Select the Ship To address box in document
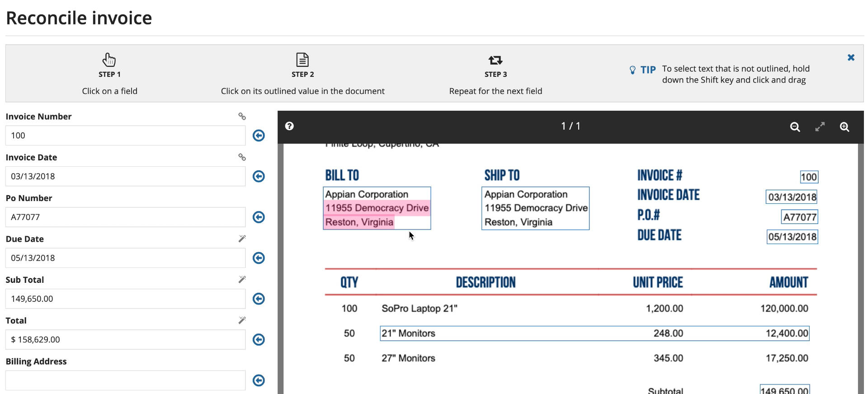 (x=535, y=208)
